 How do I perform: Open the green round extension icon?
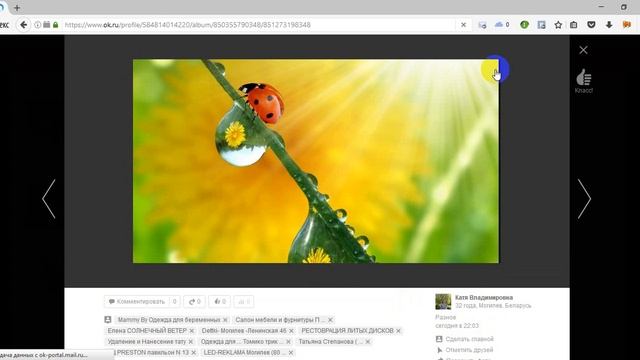click(x=524, y=25)
